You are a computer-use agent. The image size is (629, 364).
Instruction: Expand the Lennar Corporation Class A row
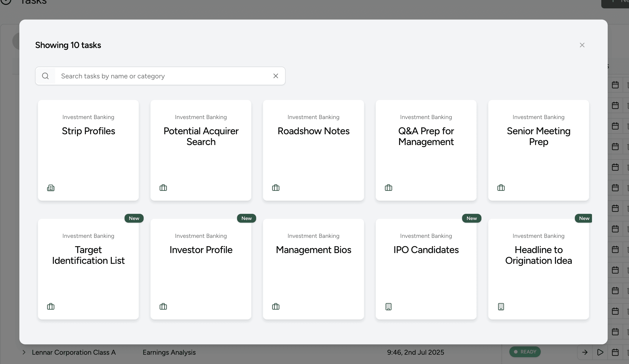click(x=24, y=352)
